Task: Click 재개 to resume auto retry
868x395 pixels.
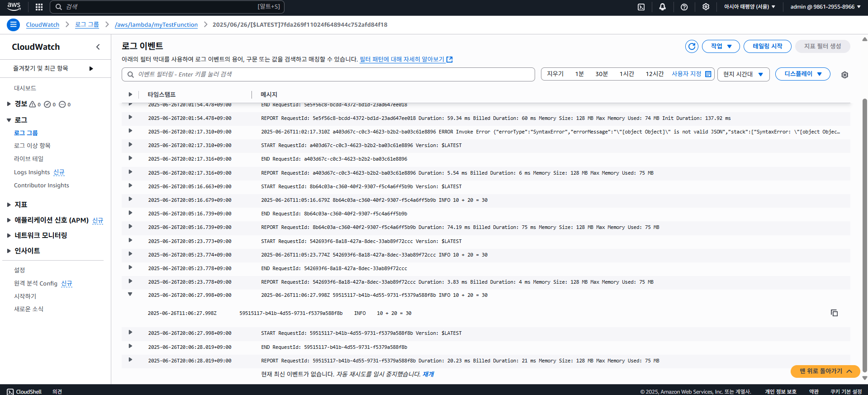Action: coord(428,374)
